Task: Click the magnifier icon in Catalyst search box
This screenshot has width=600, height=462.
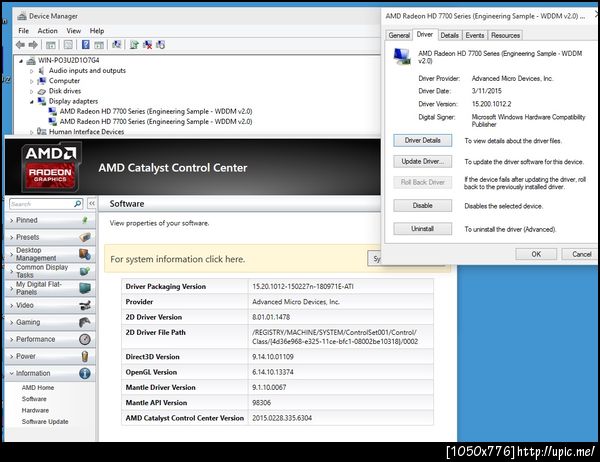Action: [78, 204]
